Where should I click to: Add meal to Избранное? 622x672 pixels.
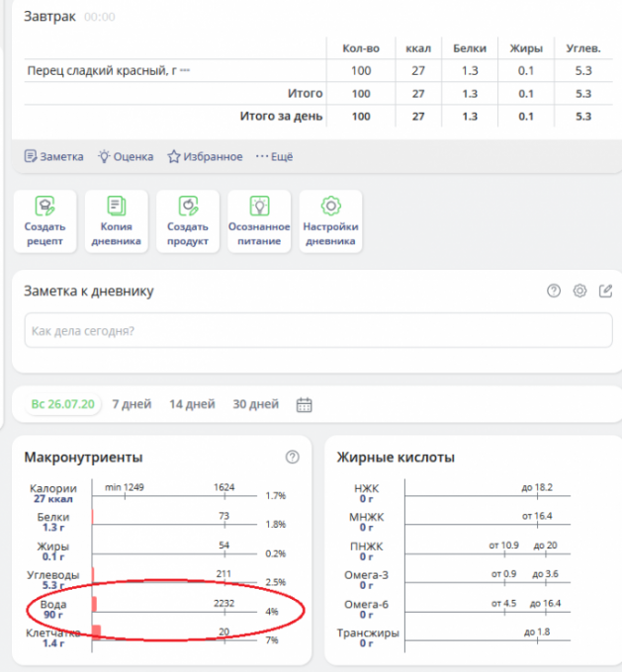point(205,156)
